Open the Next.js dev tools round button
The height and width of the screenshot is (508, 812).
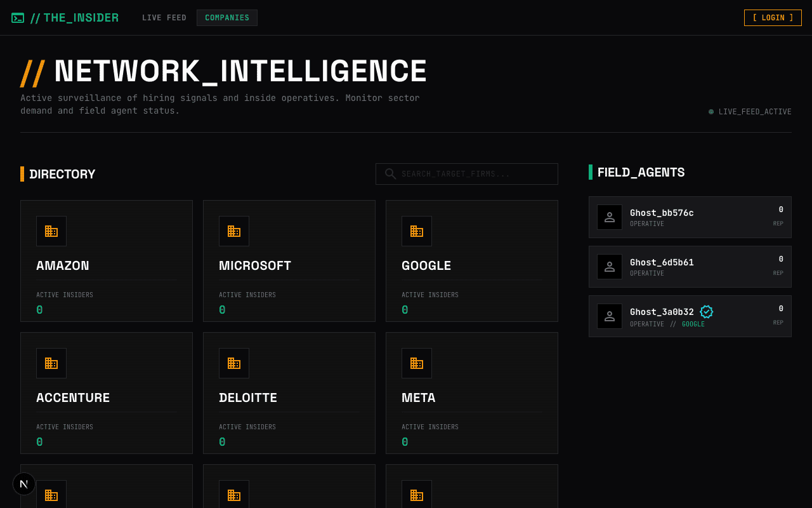pyautogui.click(x=24, y=484)
